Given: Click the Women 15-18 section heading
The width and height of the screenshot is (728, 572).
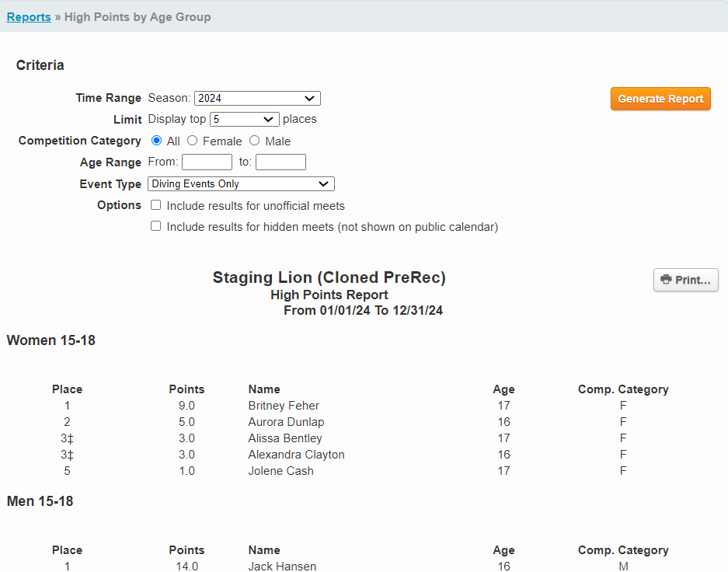Looking at the screenshot, I should pyautogui.click(x=51, y=340).
